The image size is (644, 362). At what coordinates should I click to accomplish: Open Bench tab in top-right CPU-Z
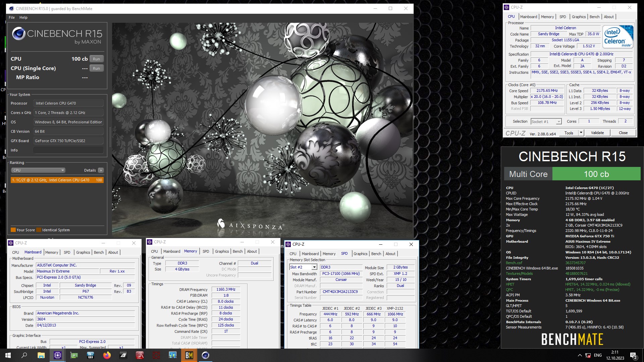(595, 17)
